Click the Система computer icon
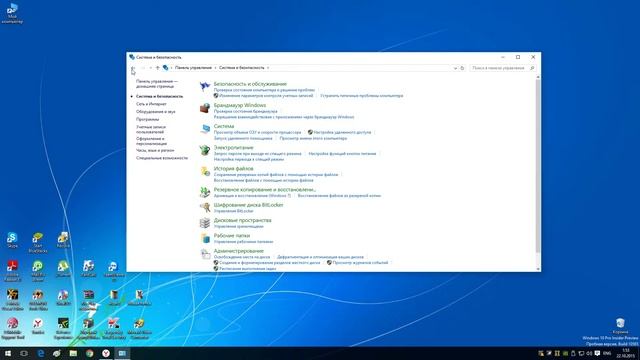Screen dimensions: 640x360 204,129
